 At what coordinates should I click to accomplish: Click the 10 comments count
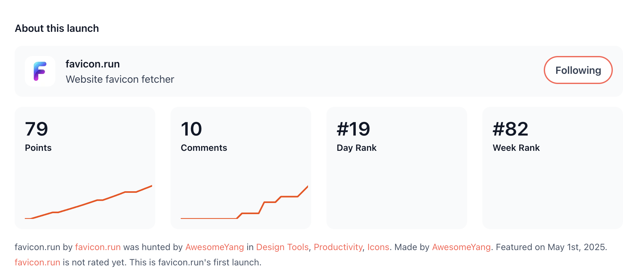(x=191, y=129)
